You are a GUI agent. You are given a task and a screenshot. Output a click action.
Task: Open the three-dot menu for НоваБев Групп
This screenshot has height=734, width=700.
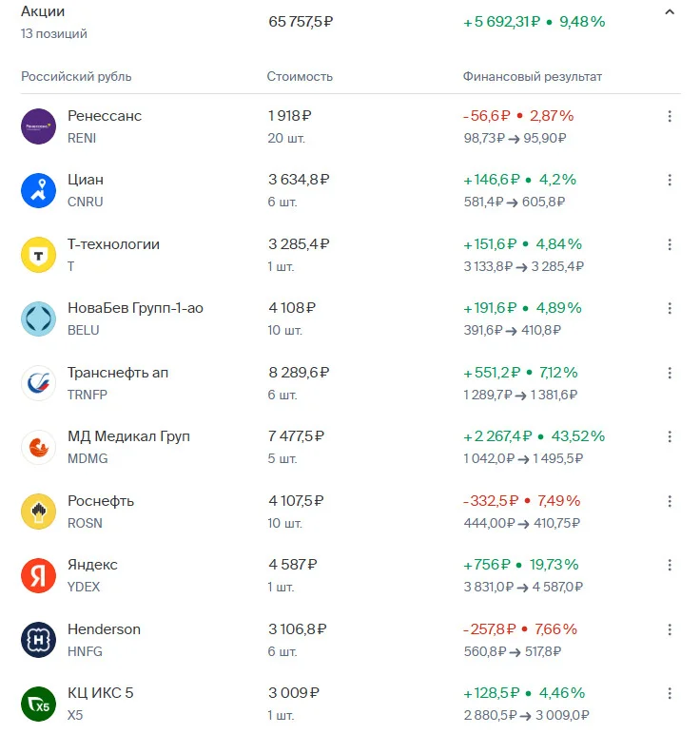pos(670,308)
